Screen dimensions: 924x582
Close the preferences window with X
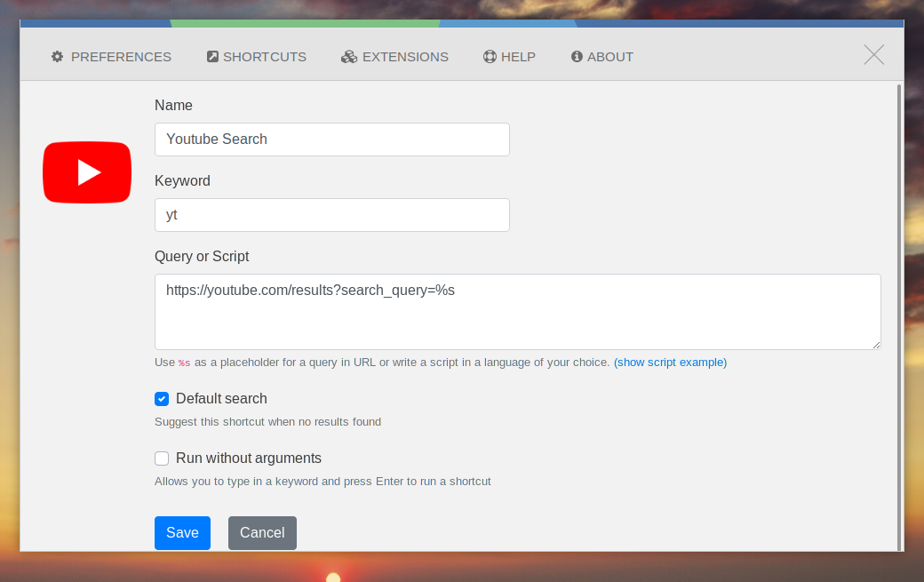pyautogui.click(x=874, y=55)
